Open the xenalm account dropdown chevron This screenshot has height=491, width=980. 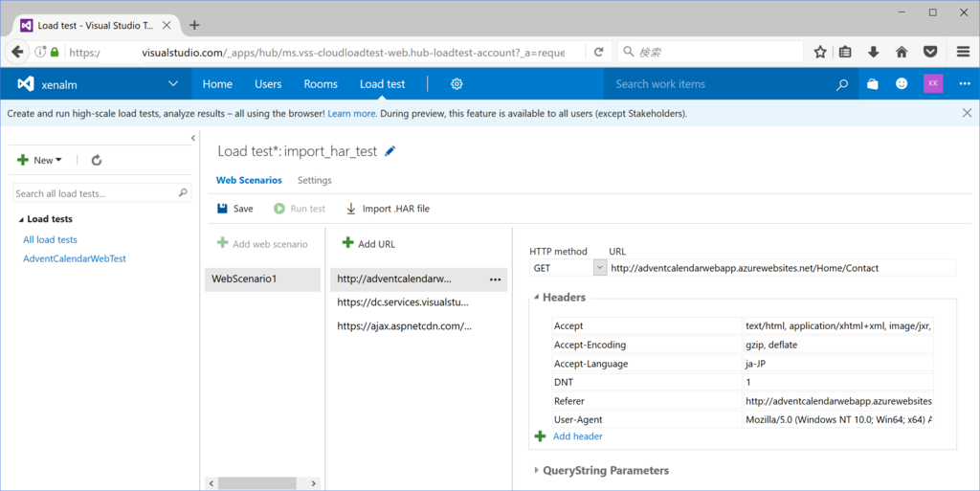[x=173, y=83]
